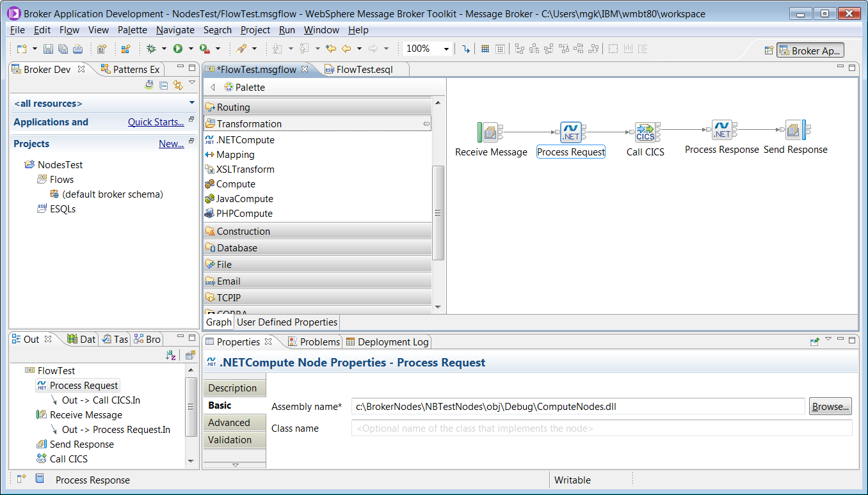Image resolution: width=868 pixels, height=495 pixels.
Task: Expand the File palette drawer
Action: point(317,265)
